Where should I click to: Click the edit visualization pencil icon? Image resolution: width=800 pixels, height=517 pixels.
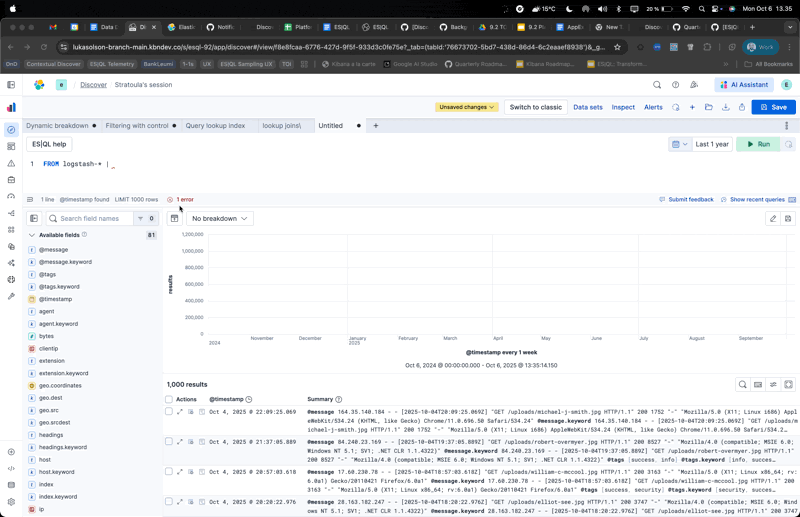773,218
